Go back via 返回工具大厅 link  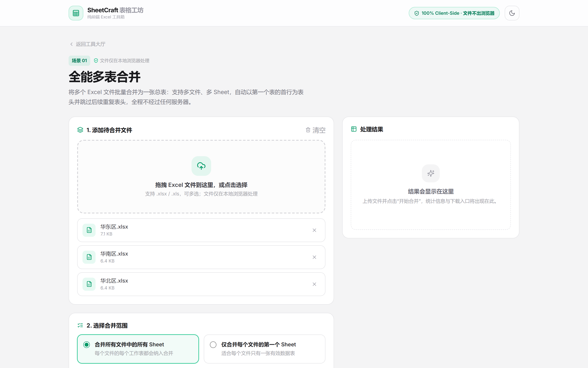click(x=87, y=44)
